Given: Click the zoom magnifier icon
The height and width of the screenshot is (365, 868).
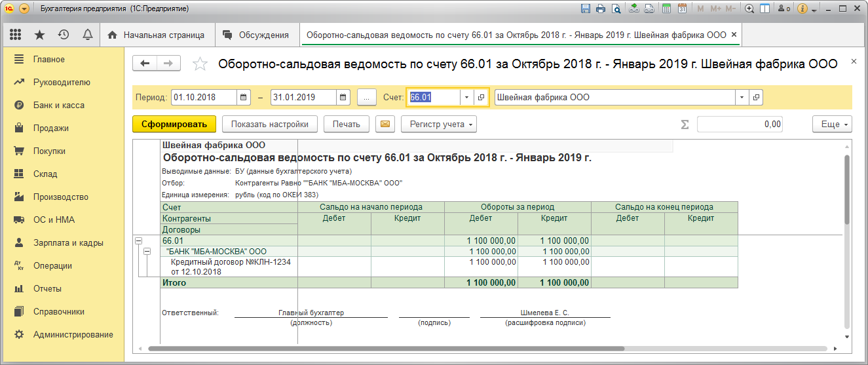Looking at the screenshot, I should (x=750, y=9).
